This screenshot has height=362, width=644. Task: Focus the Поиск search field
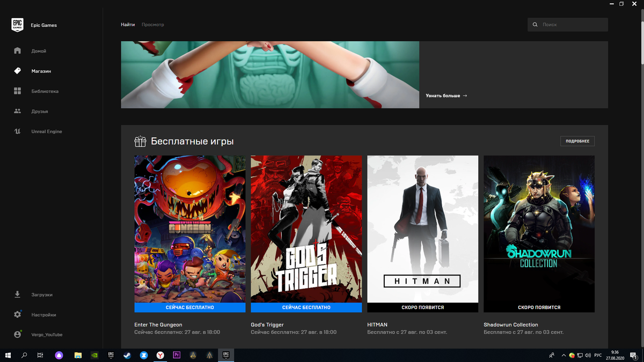568,25
